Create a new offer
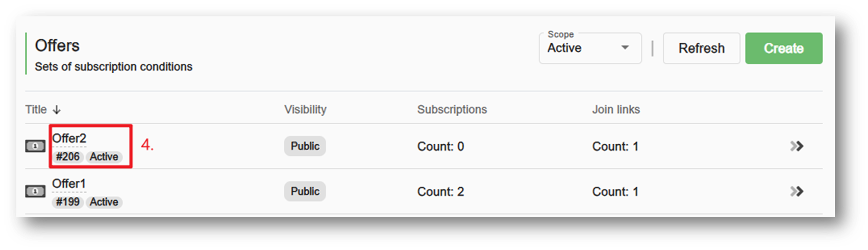Viewport: 868px width, 250px height. tap(784, 48)
